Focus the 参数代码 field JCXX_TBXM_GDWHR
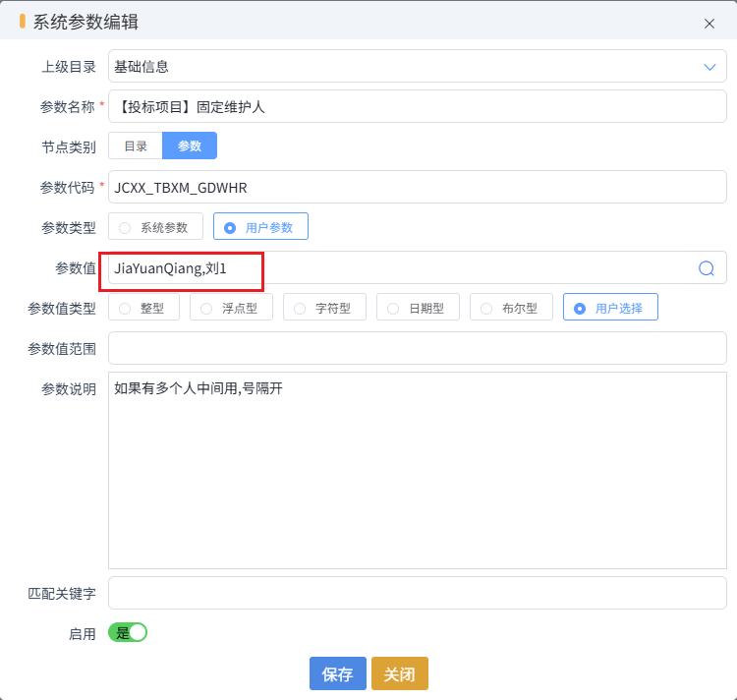 418,187
